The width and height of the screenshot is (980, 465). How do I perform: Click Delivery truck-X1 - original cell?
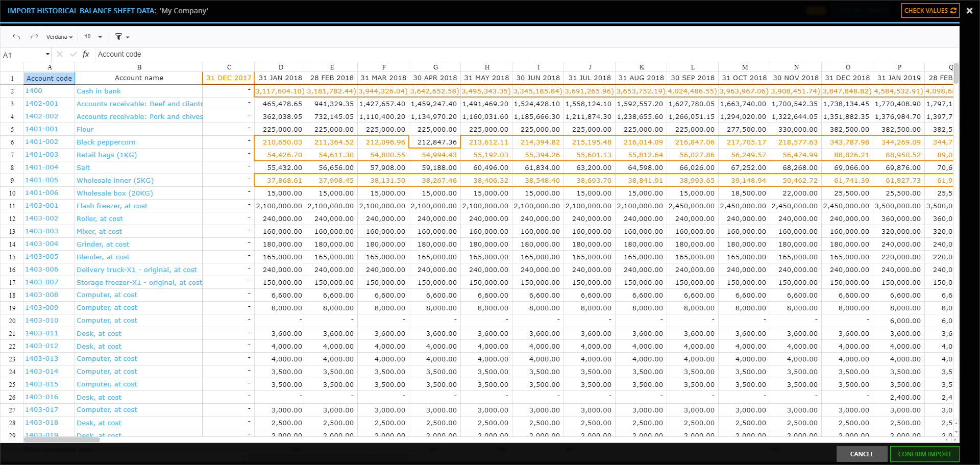click(139, 270)
